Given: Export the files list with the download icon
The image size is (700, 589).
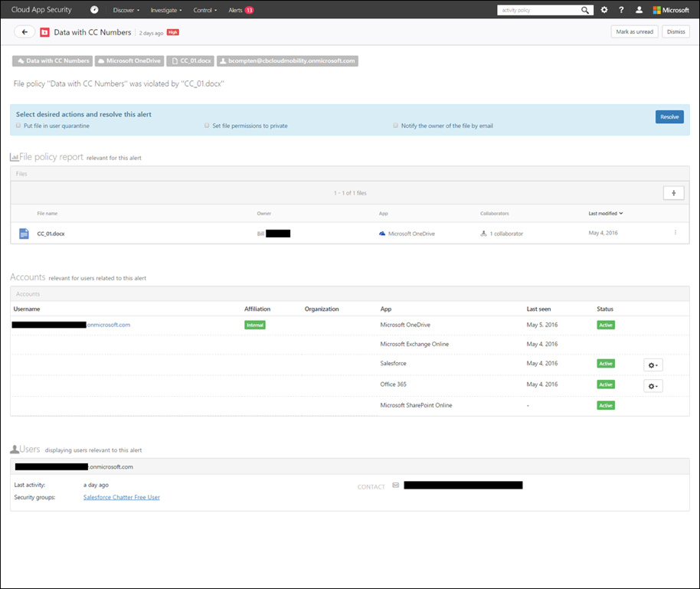Looking at the screenshot, I should click(x=674, y=193).
